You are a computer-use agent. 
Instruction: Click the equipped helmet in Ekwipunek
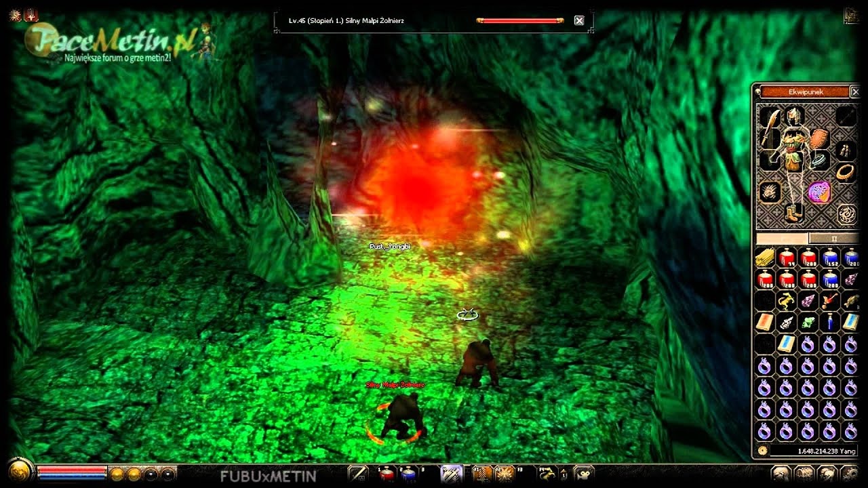pos(794,116)
